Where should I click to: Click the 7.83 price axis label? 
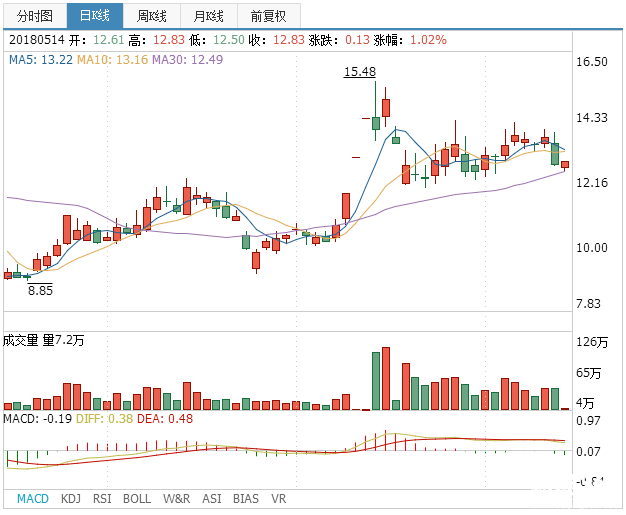(x=588, y=304)
